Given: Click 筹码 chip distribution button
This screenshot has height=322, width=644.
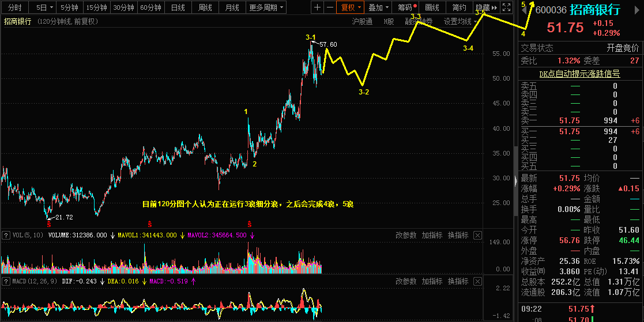Looking at the screenshot, I should tap(405, 7).
